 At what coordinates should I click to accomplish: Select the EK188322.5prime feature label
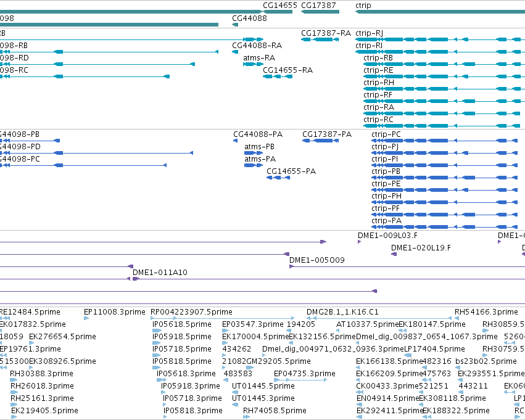coord(456,411)
